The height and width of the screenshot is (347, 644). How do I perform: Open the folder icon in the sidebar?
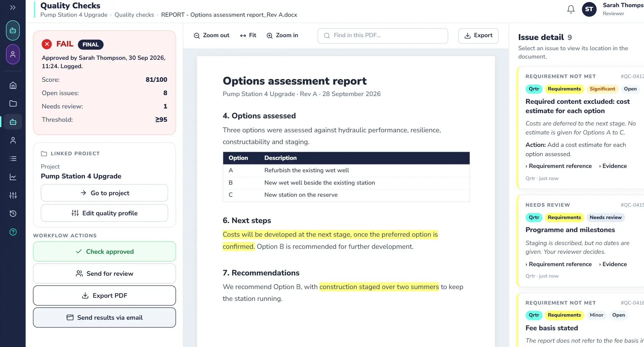point(13,103)
